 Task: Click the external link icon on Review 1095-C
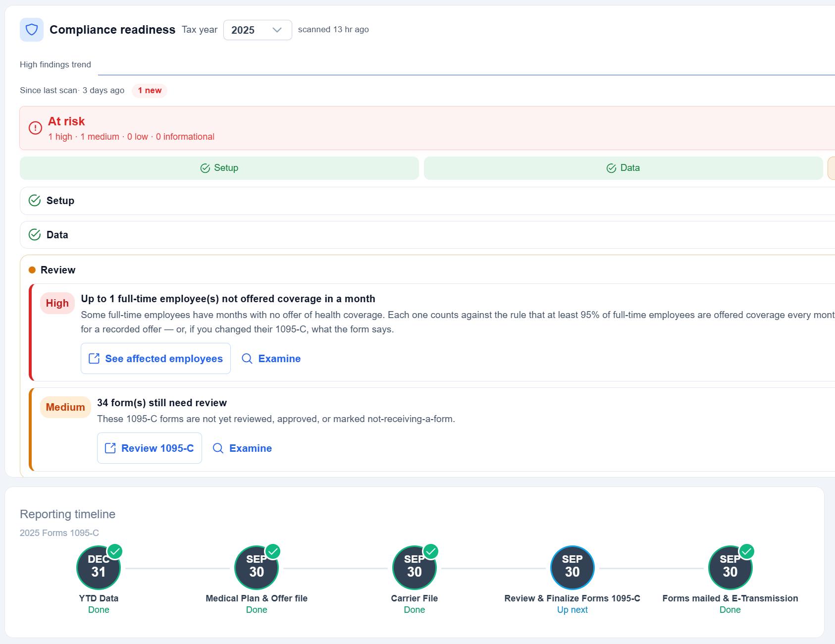(x=110, y=448)
